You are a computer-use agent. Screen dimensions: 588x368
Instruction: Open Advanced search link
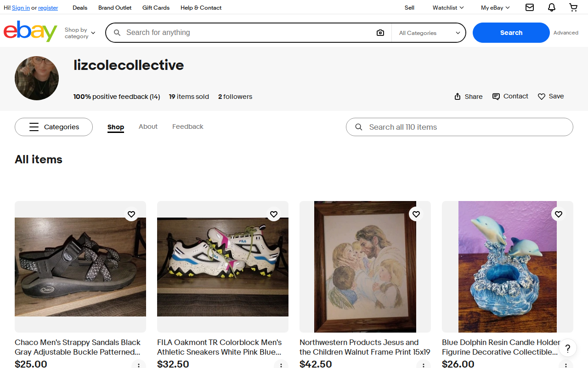pos(566,33)
